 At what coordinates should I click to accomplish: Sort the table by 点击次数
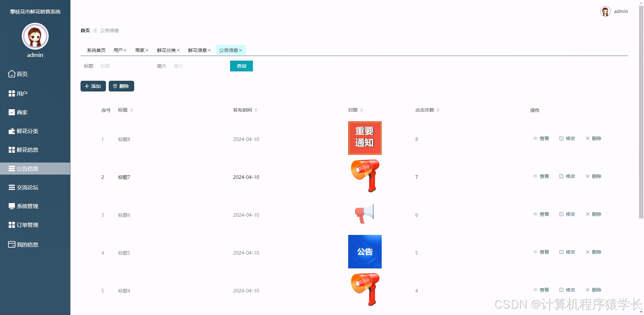coord(438,110)
